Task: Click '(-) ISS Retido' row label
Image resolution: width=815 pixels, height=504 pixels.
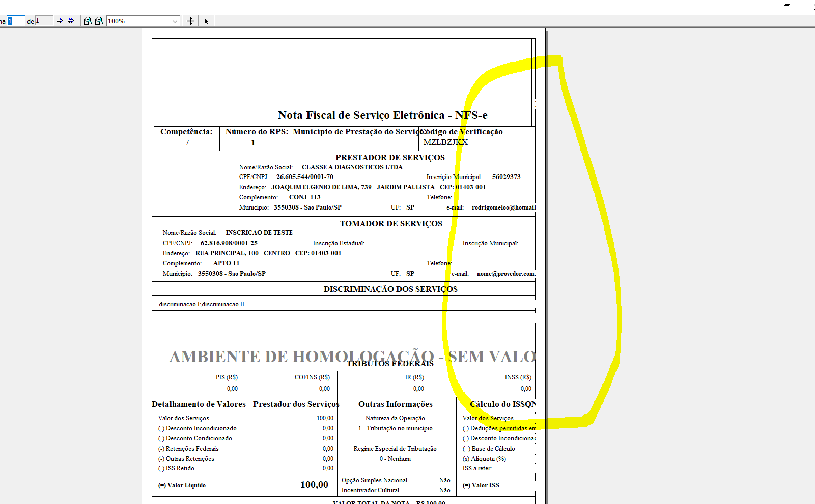Action: click(176, 468)
